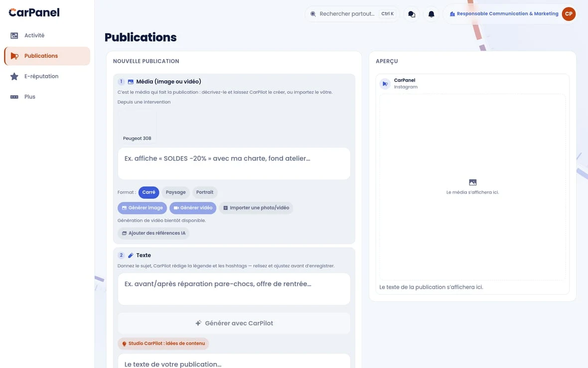Click the NOUVELLE PUBLICATION heading
Viewport: 588px width, 368px height.
[146, 61]
